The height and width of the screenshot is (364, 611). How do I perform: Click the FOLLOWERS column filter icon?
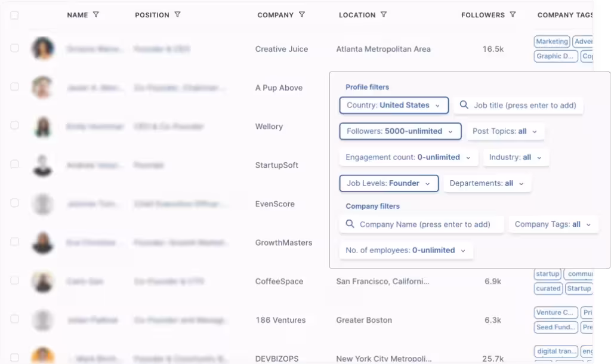[x=513, y=15]
